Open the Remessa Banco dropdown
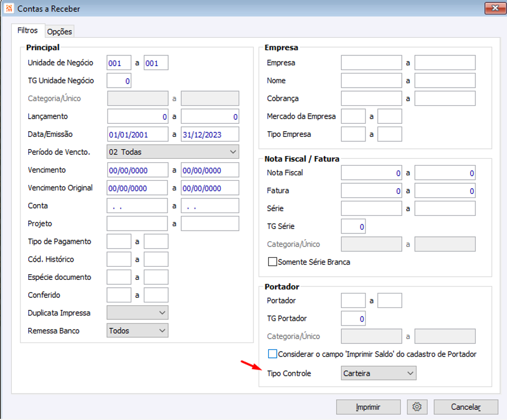The image size is (507, 420). point(138,331)
